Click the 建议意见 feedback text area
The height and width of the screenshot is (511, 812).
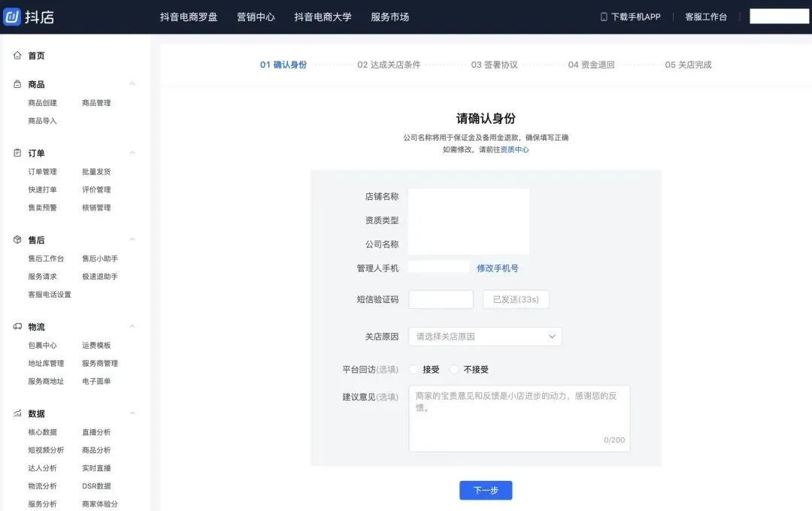click(519, 417)
